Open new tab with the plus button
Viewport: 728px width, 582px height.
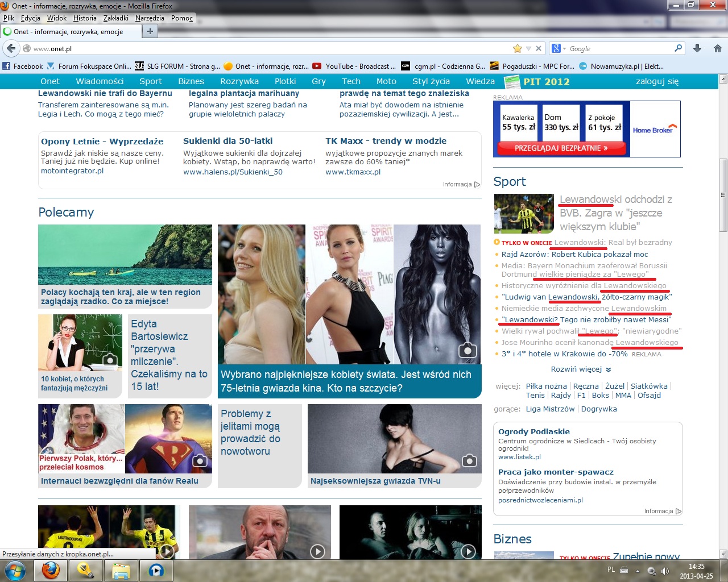(150, 31)
